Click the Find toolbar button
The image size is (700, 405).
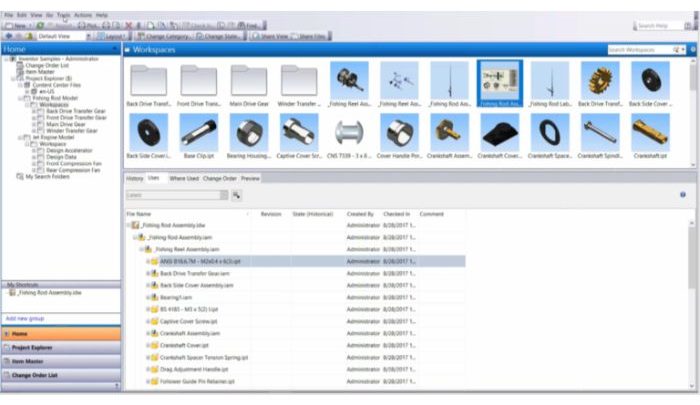click(250, 25)
